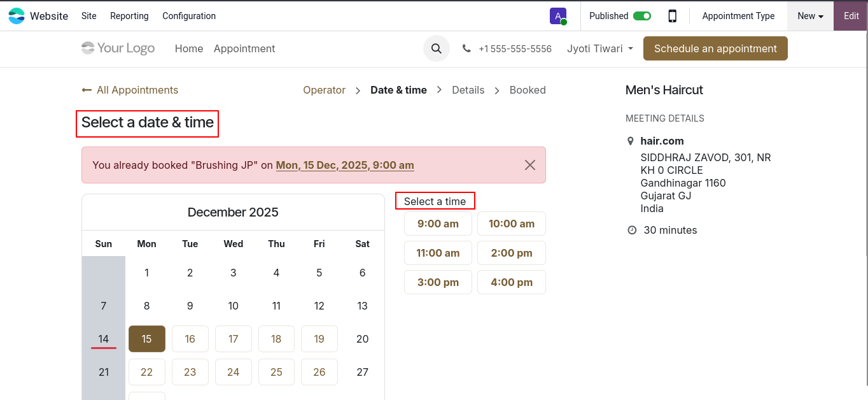Go back via All Appointments arrow link
This screenshot has height=400, width=868.
(x=130, y=90)
